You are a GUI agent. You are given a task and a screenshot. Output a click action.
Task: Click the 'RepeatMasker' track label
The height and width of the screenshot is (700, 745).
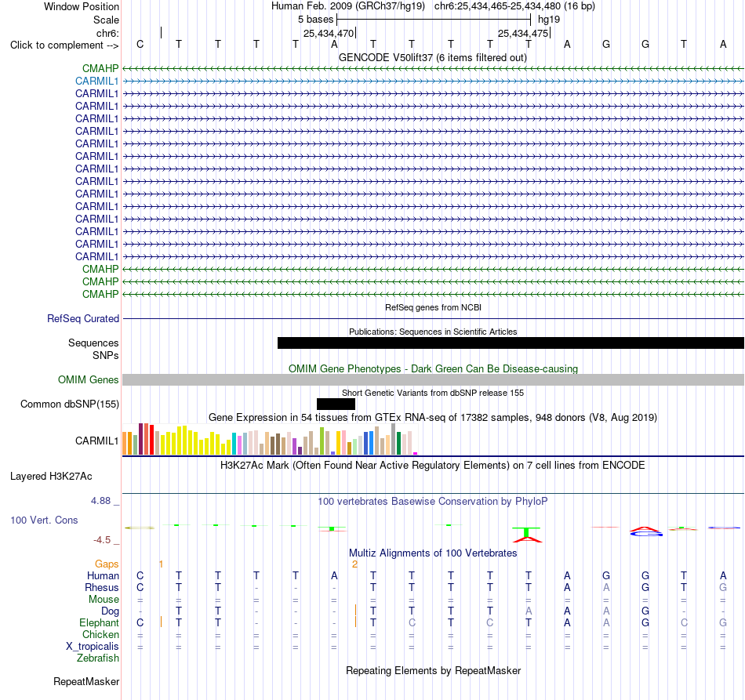click(x=86, y=682)
